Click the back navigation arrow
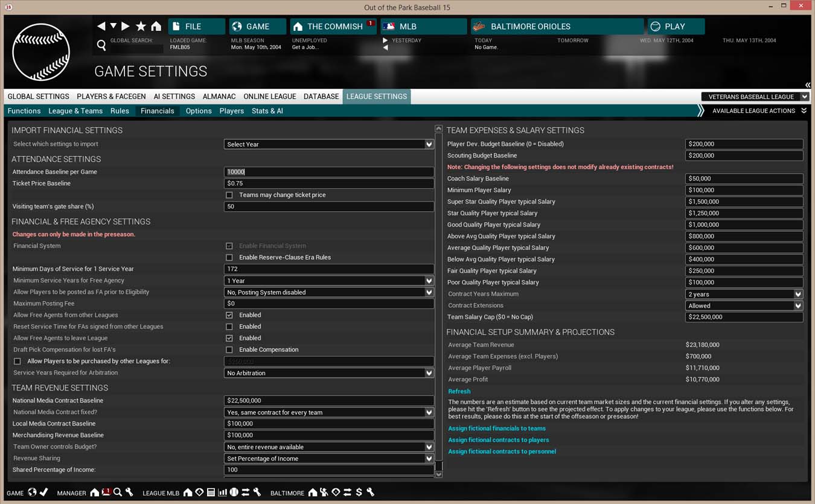 tap(101, 26)
